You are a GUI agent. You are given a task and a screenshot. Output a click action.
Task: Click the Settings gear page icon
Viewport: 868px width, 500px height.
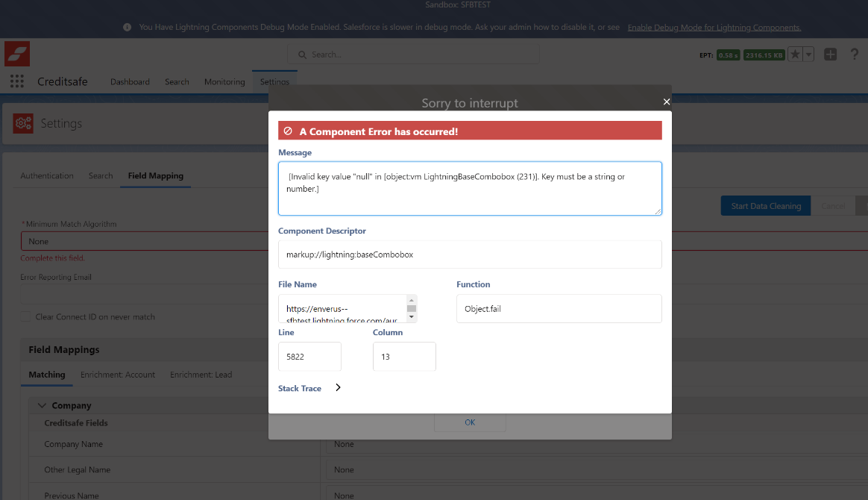[x=22, y=123]
